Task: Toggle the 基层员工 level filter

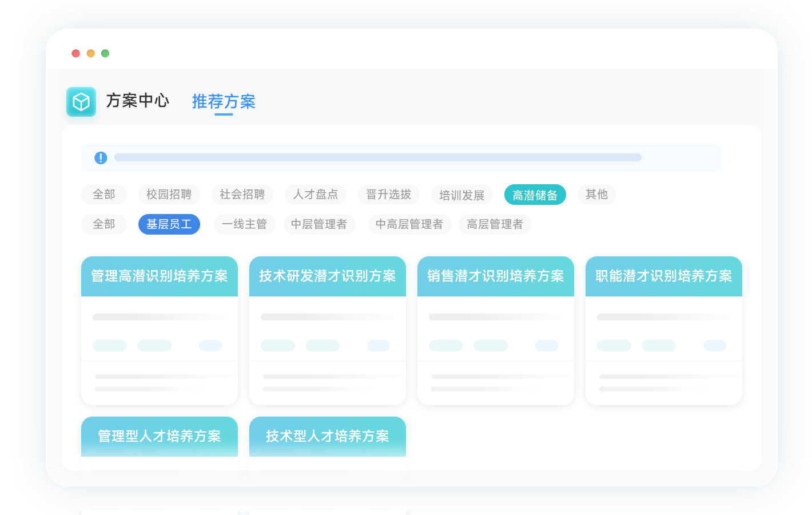Action: pyautogui.click(x=169, y=224)
